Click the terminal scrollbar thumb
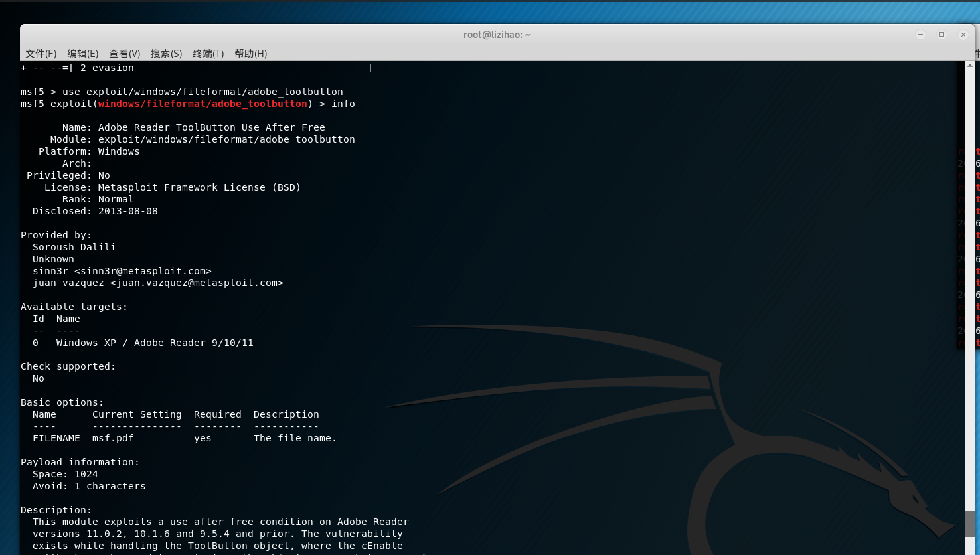 (970, 524)
